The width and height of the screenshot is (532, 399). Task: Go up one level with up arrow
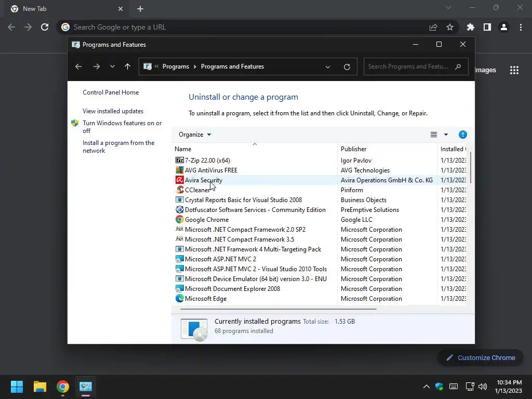[127, 66]
